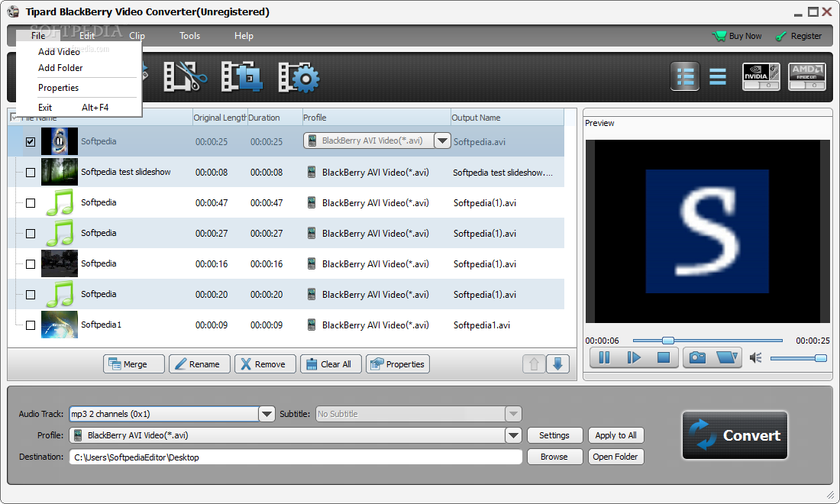Open the Help menu
The image size is (840, 504).
click(244, 36)
